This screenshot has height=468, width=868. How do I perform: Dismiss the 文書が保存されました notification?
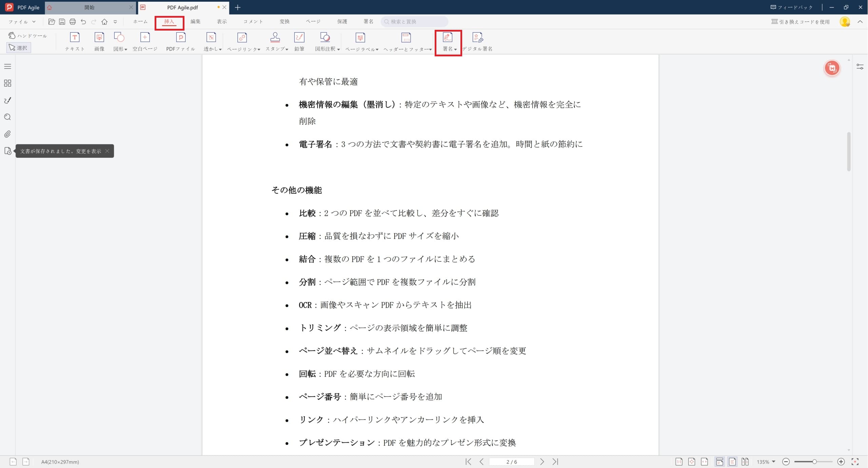point(107,151)
